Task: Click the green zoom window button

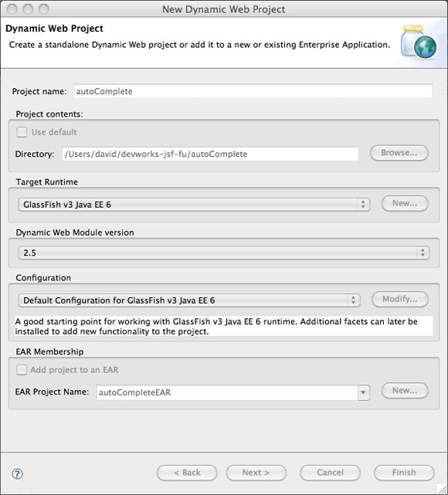Action: (43, 9)
